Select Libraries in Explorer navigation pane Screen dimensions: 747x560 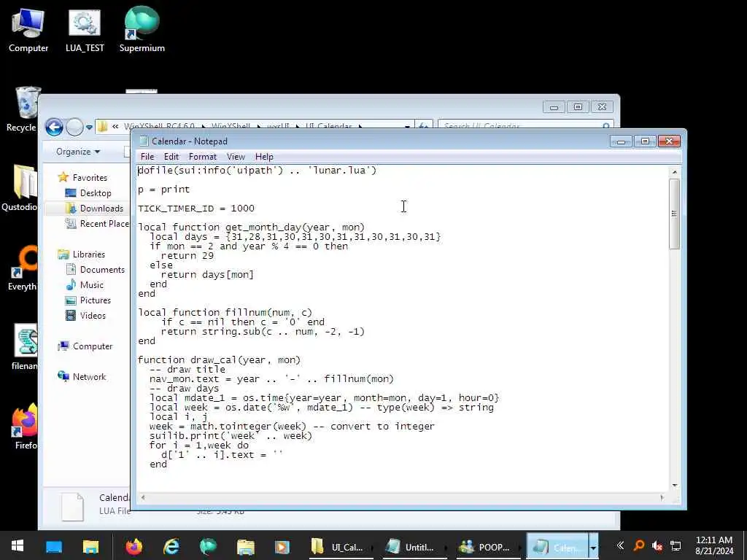point(88,254)
